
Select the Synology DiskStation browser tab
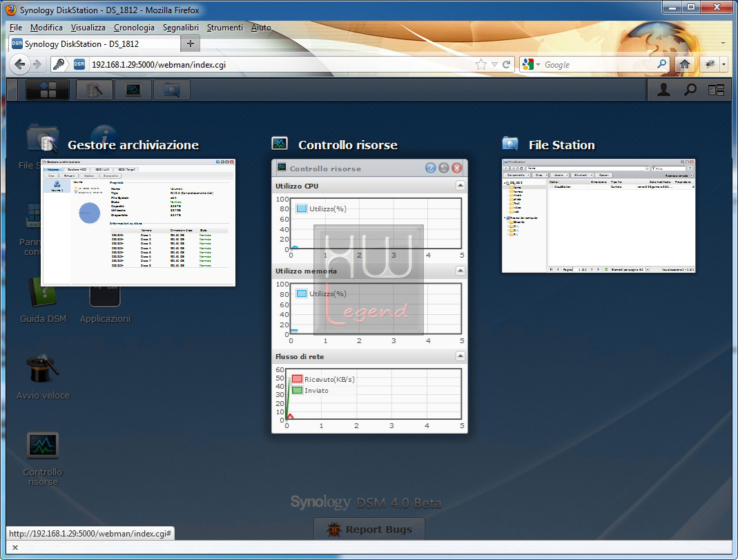pyautogui.click(x=95, y=44)
